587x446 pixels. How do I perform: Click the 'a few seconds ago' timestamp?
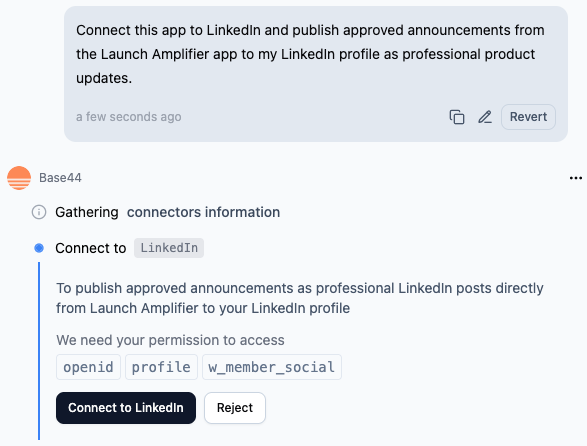tap(129, 117)
